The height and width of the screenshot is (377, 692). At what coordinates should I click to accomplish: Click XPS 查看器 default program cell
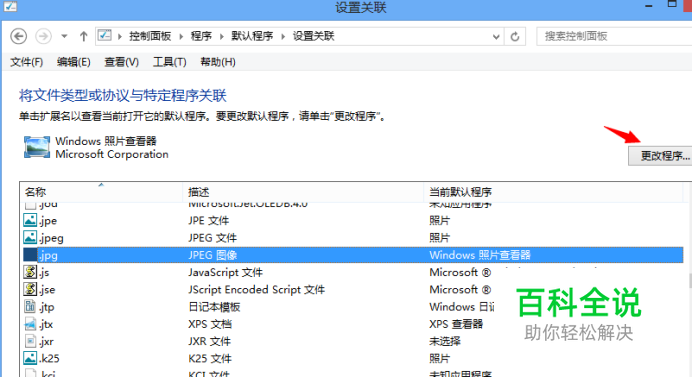pos(456,324)
